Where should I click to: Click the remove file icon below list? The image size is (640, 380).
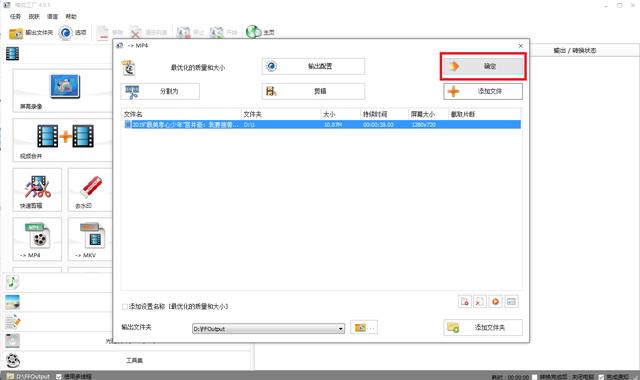click(464, 302)
